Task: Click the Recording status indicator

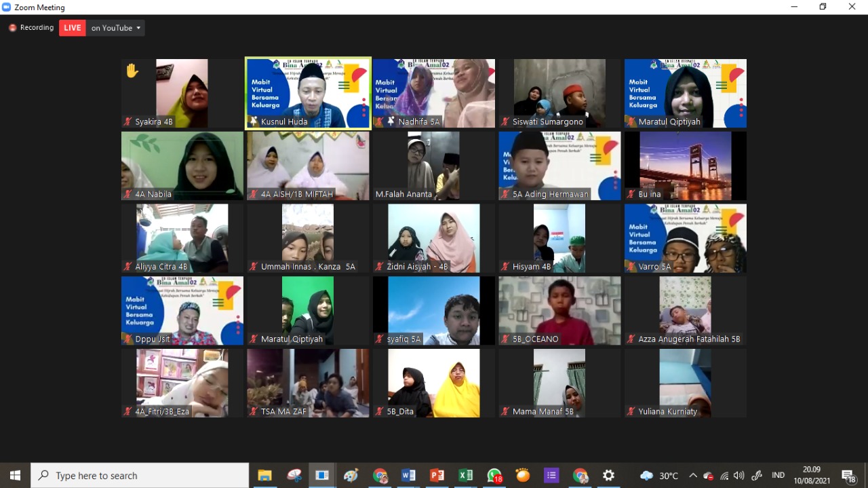Action: click(x=31, y=28)
